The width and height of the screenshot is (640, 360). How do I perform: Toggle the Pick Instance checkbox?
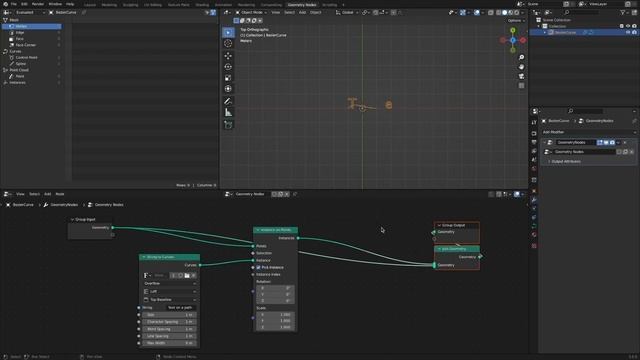258,267
